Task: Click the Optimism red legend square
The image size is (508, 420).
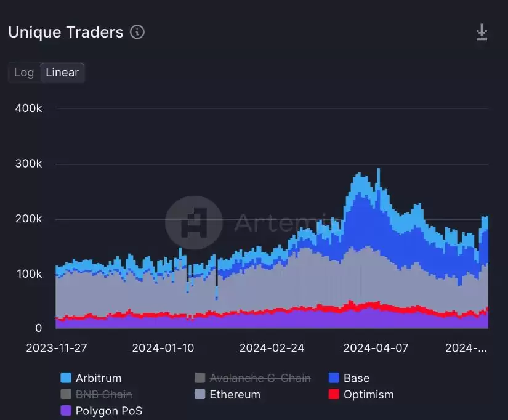Action: 334,394
